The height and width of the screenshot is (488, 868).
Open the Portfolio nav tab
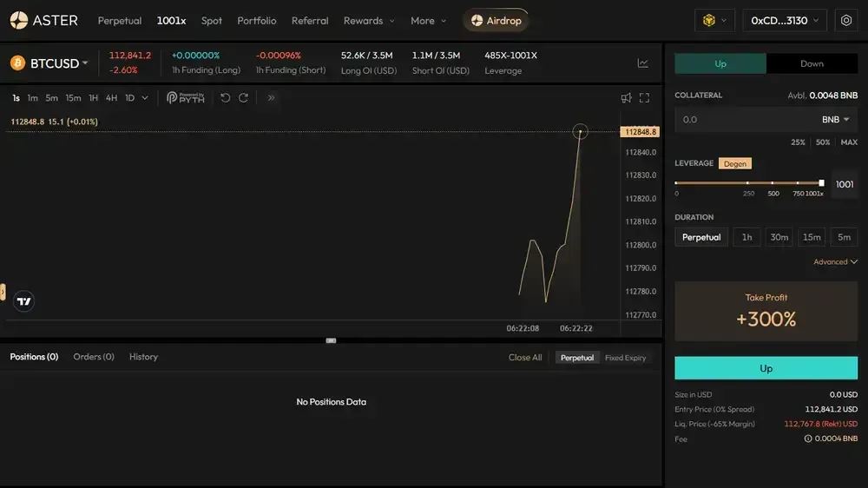[x=256, y=21]
